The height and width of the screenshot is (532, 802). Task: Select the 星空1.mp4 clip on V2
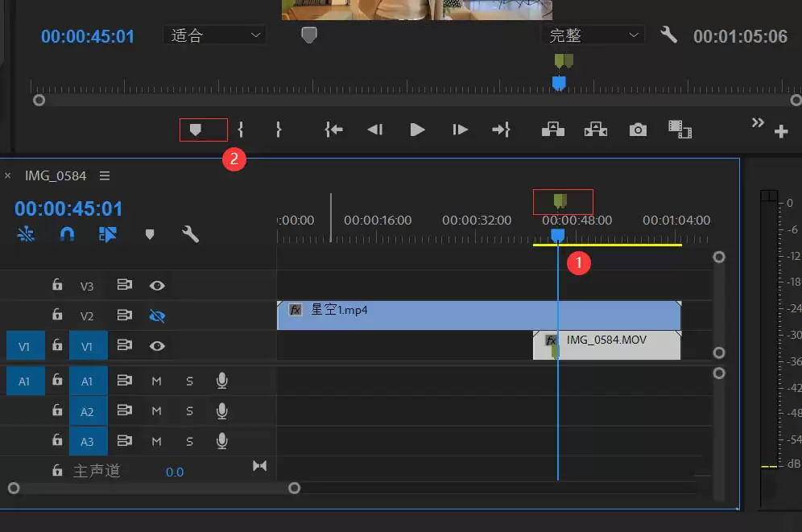[x=479, y=315]
